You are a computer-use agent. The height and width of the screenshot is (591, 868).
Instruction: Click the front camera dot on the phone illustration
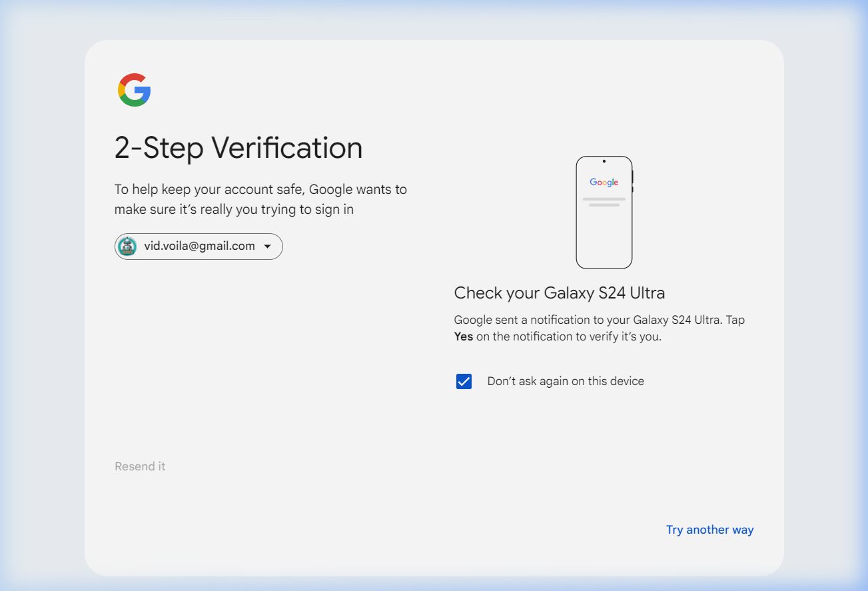(604, 161)
